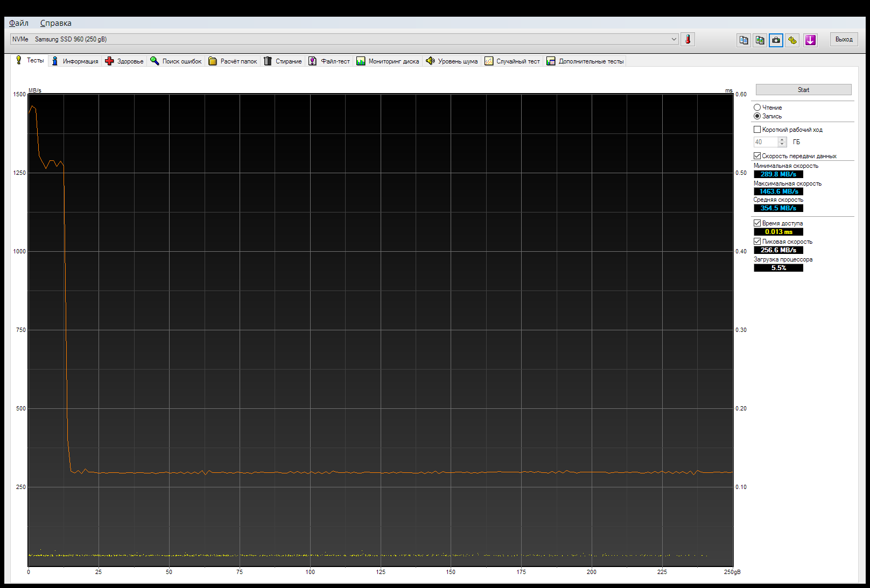Click the purple down arrow icon

click(810, 40)
